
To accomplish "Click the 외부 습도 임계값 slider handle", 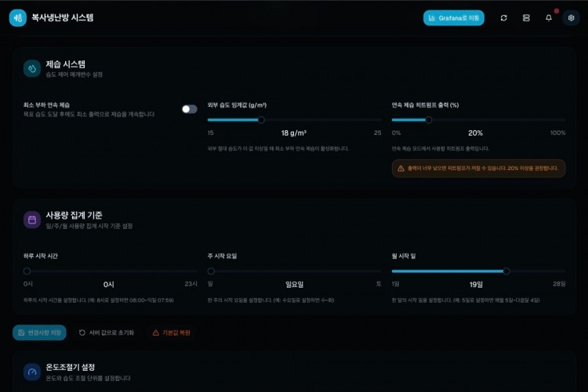I will tap(261, 120).
